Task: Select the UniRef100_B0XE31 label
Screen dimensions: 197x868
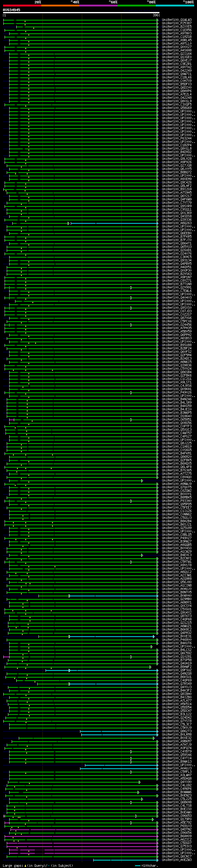Action: 177,636
